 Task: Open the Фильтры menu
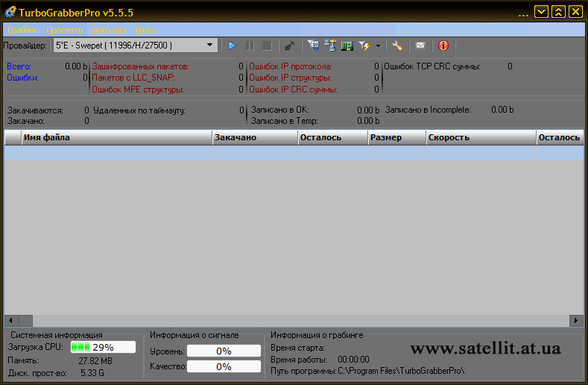[108, 30]
